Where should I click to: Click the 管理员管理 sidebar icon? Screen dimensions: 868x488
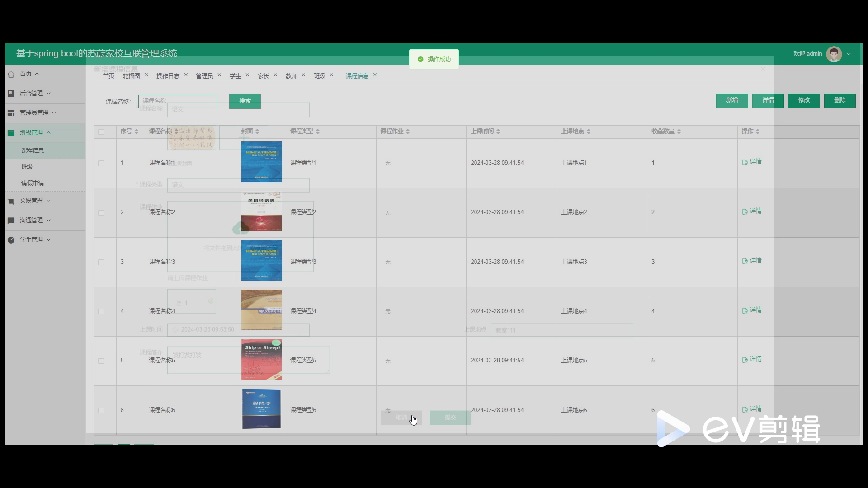point(11,113)
